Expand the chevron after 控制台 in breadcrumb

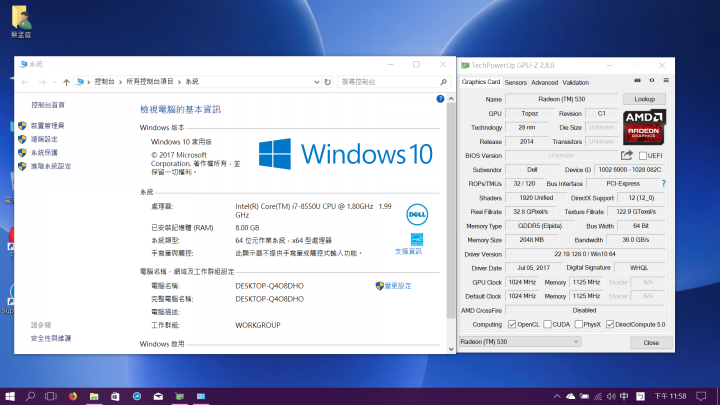pos(120,82)
